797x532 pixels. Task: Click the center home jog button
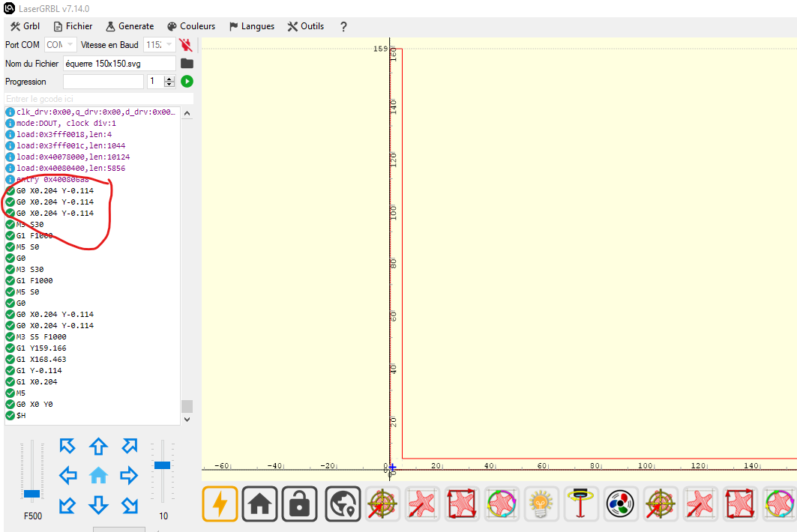[x=98, y=476]
